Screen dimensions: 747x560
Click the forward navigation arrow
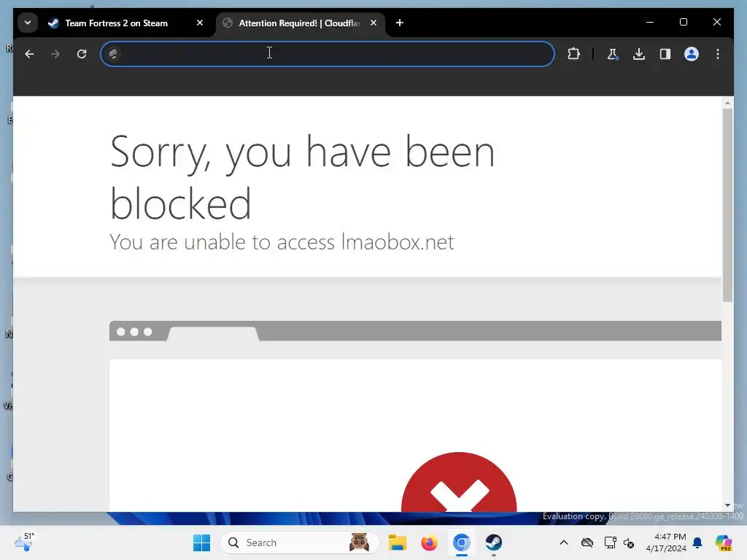(x=55, y=54)
